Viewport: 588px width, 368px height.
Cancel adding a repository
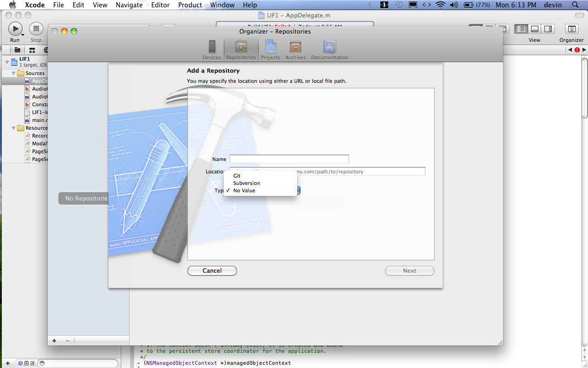click(212, 271)
